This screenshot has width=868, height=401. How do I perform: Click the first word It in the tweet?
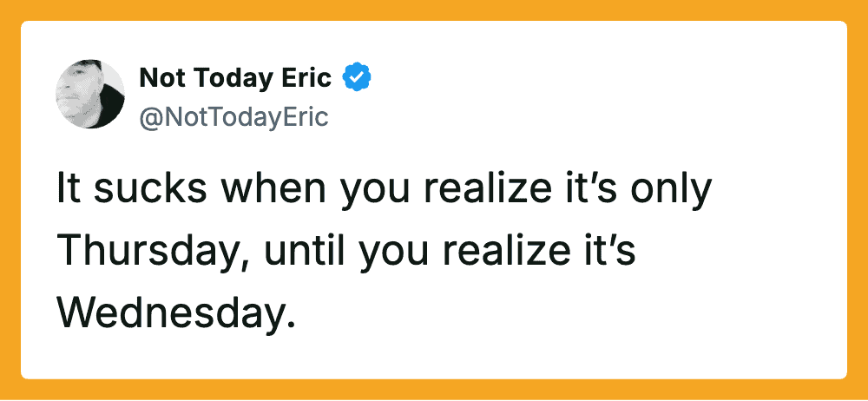(x=67, y=191)
